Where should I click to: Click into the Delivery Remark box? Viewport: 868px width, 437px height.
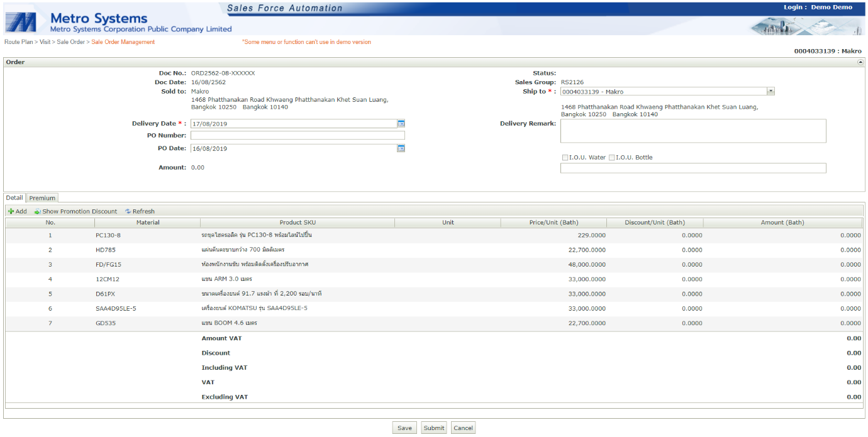[693, 131]
